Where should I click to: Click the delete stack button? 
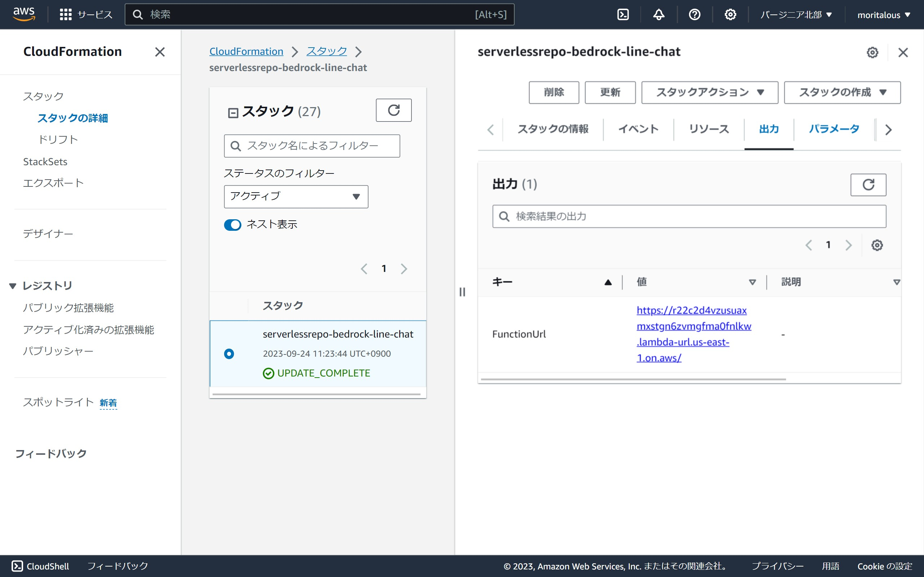click(554, 92)
